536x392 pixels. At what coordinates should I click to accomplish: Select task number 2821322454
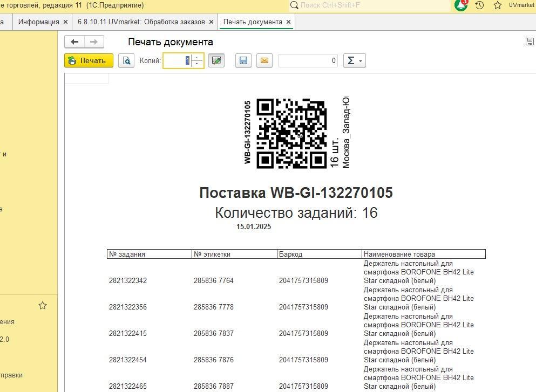(x=128, y=360)
